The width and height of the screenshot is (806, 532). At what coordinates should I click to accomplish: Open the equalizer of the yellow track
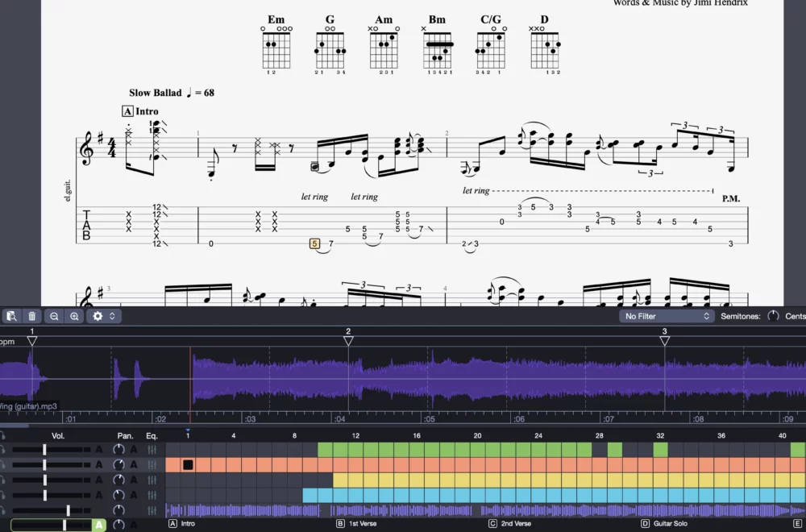click(152, 480)
